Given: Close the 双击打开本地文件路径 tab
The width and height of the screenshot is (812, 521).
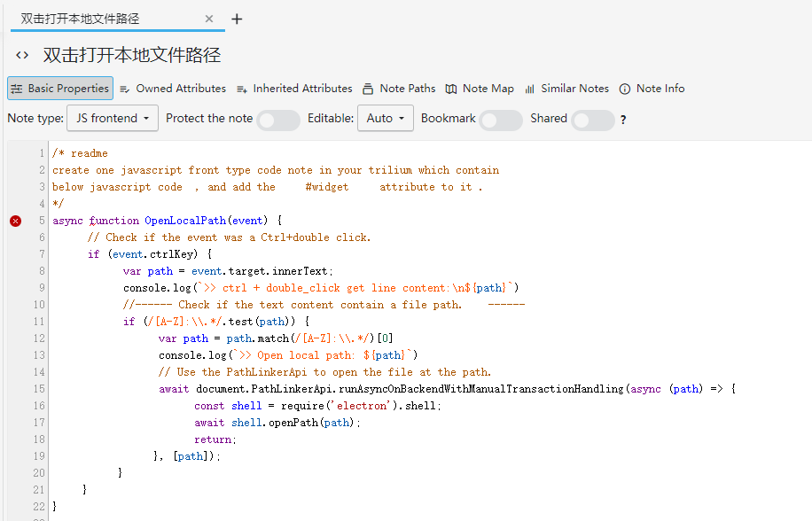Looking at the screenshot, I should [x=209, y=19].
